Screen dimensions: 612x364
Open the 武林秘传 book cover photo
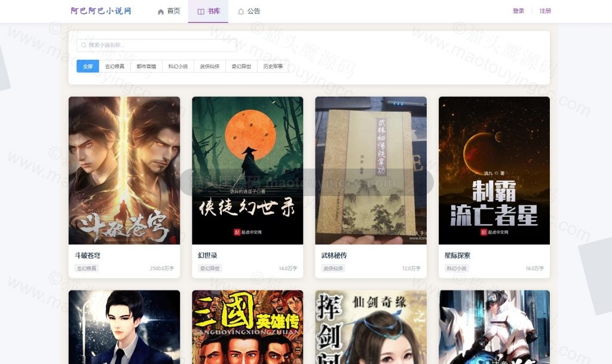click(x=371, y=170)
